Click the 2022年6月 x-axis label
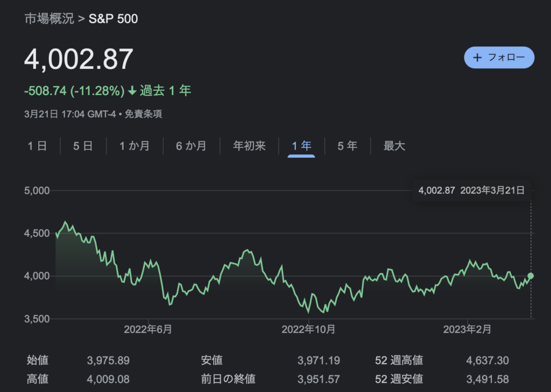The image size is (551, 392). tap(148, 330)
